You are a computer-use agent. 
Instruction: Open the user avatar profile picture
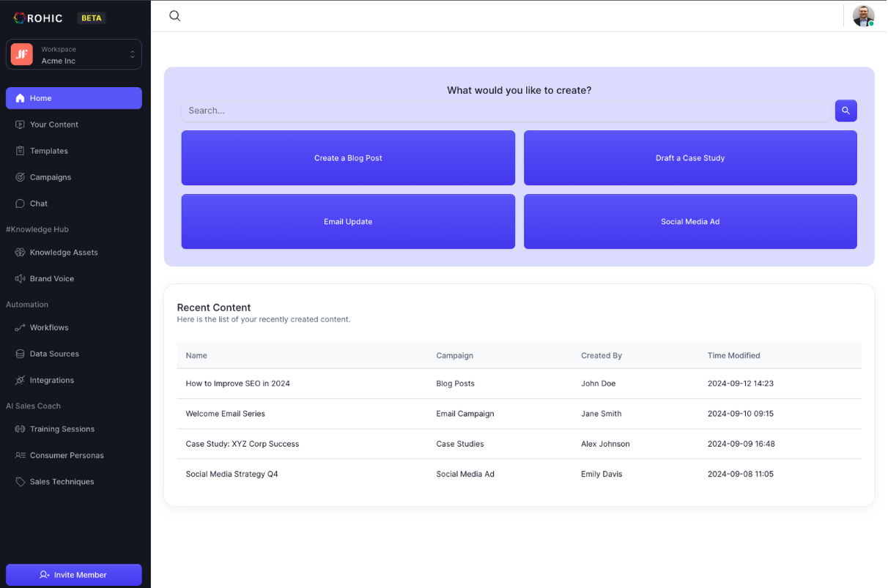863,16
